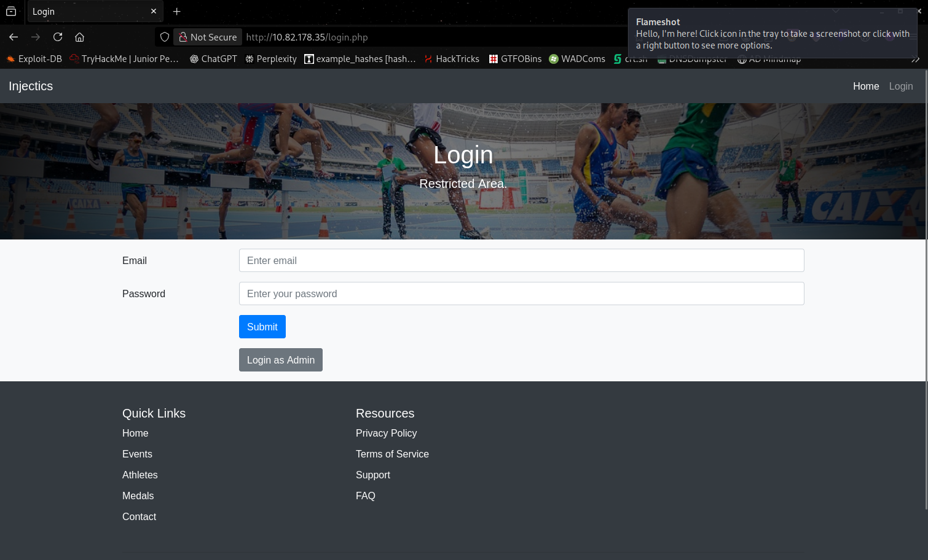Go to the browser home page icon

pos(79,37)
